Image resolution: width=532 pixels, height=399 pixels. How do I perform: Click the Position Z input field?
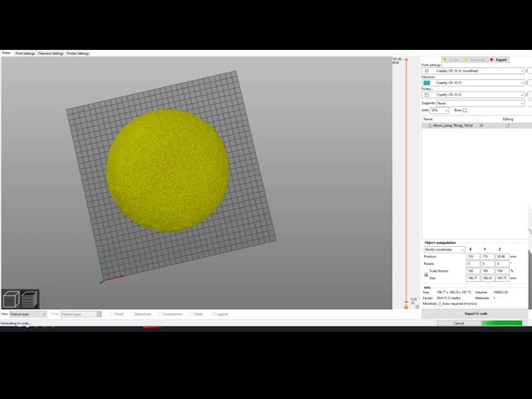[x=502, y=257]
